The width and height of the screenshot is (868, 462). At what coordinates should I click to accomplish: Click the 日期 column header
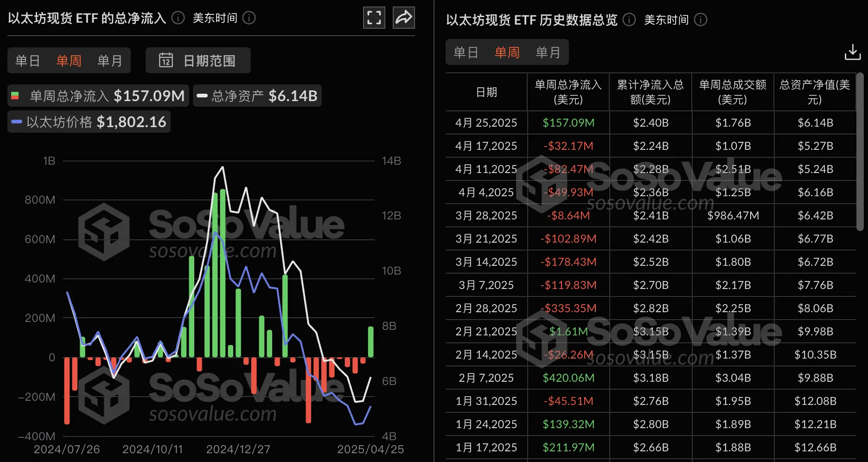(x=486, y=92)
